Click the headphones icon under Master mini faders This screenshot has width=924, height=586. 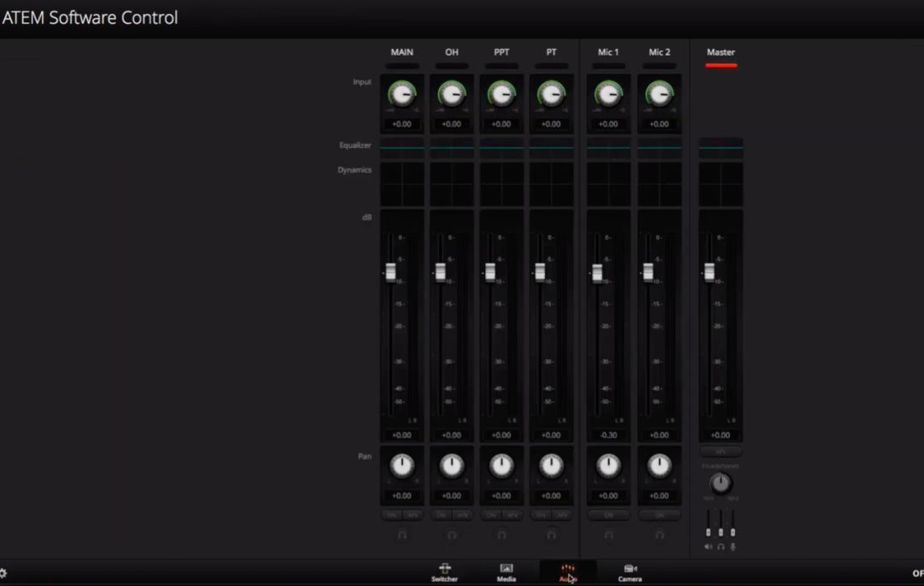pyautogui.click(x=720, y=547)
